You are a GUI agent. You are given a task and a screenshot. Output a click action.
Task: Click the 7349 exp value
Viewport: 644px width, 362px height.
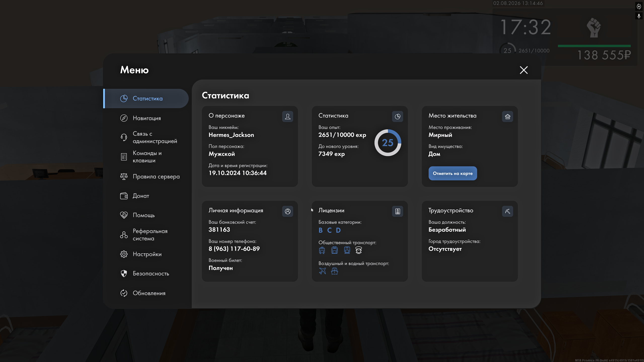331,154
